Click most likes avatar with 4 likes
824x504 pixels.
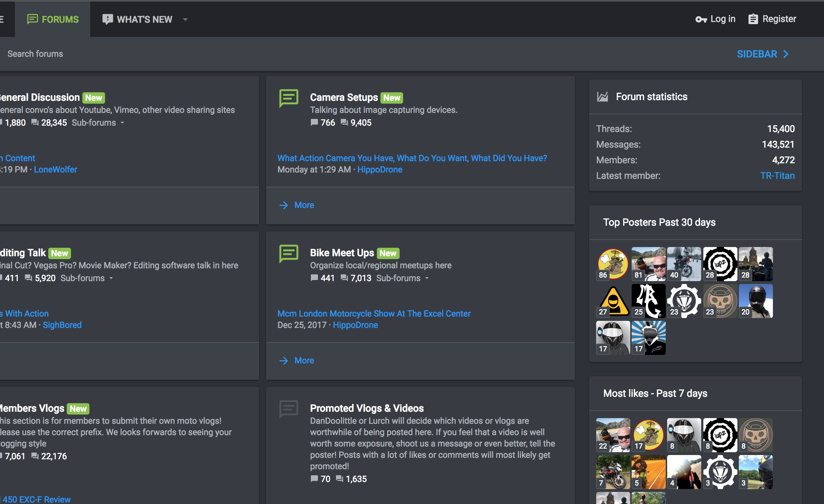(x=684, y=472)
